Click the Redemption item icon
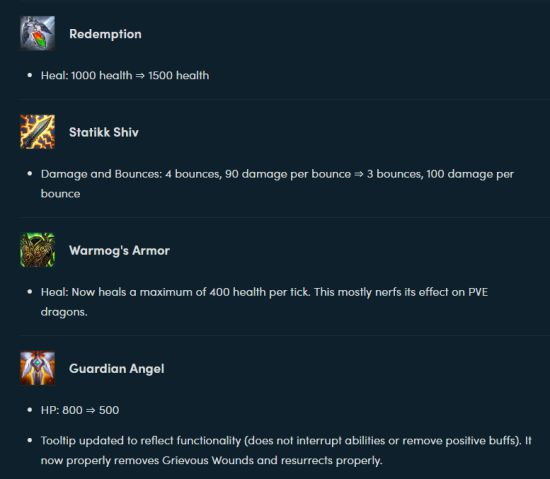The width and height of the screenshot is (550, 479). (38, 33)
